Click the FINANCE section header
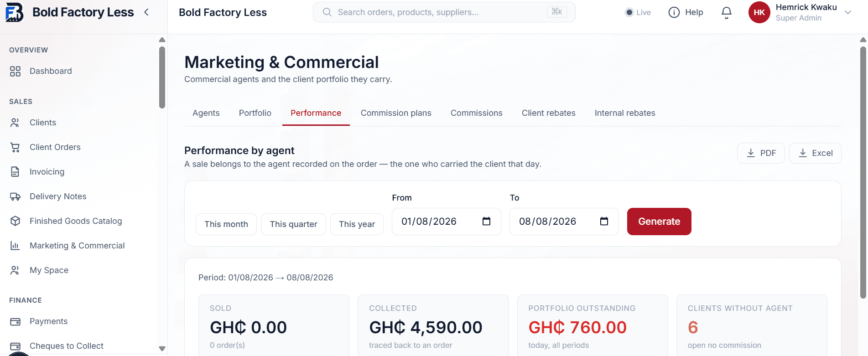 click(x=26, y=300)
